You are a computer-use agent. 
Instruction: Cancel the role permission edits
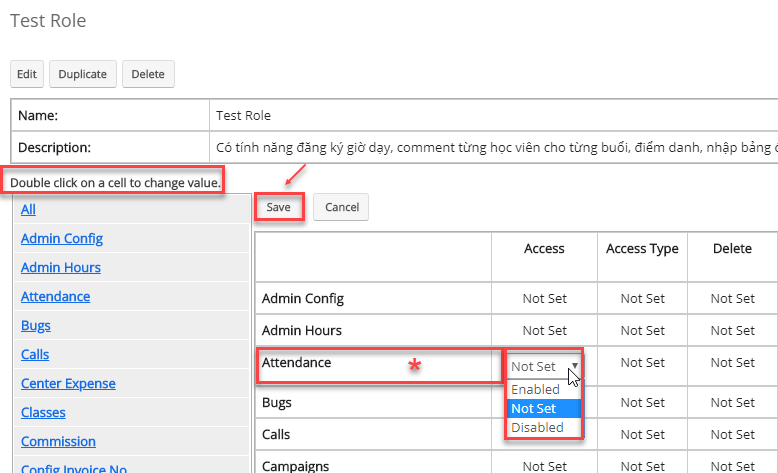pyautogui.click(x=341, y=207)
